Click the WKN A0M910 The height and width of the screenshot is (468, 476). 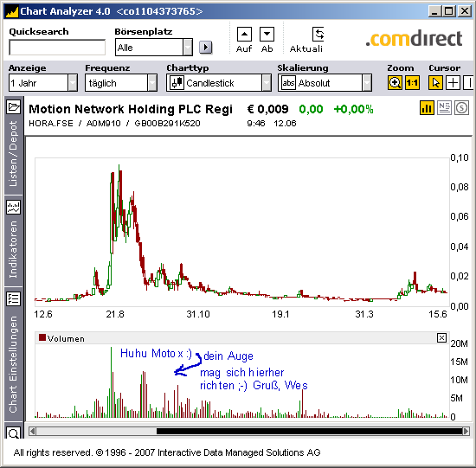click(x=104, y=123)
